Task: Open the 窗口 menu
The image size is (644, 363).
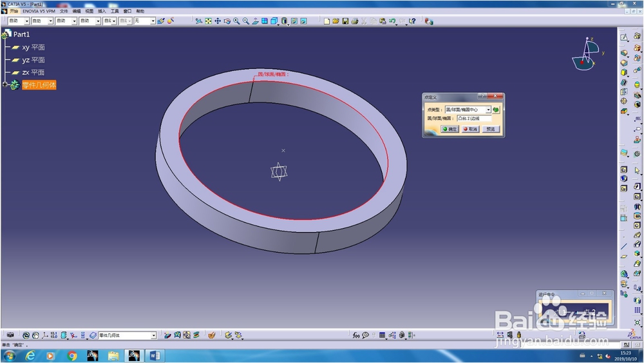Action: [128, 11]
